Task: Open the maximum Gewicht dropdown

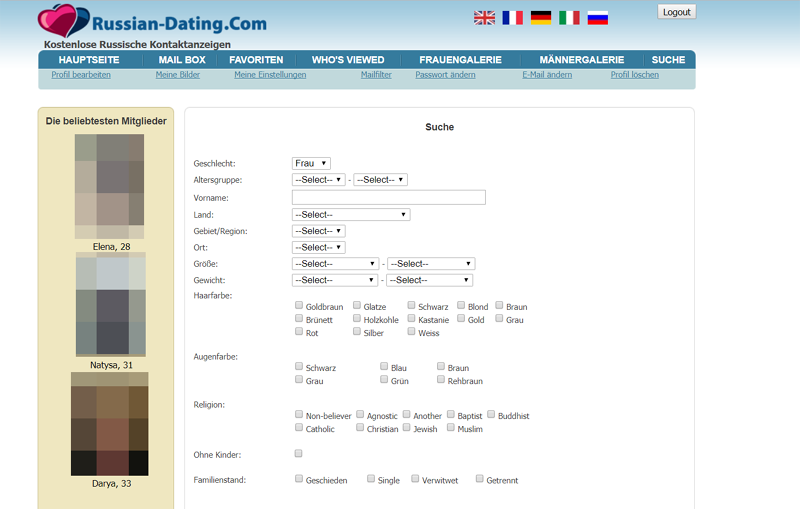Action: point(430,280)
